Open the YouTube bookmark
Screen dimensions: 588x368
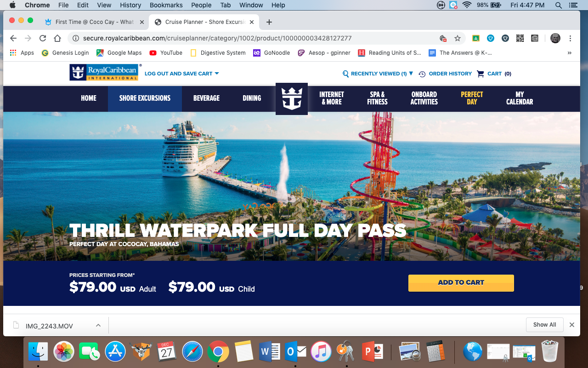[166, 53]
